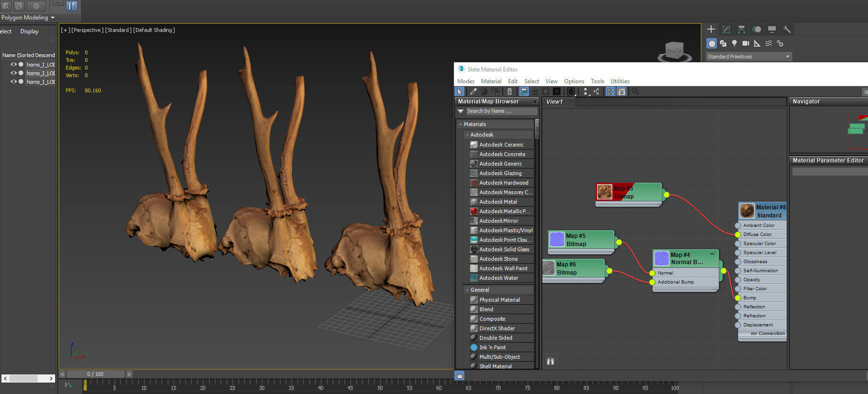The image size is (868, 394).
Task: Select the Lights category bulb icon
Action: (x=734, y=43)
